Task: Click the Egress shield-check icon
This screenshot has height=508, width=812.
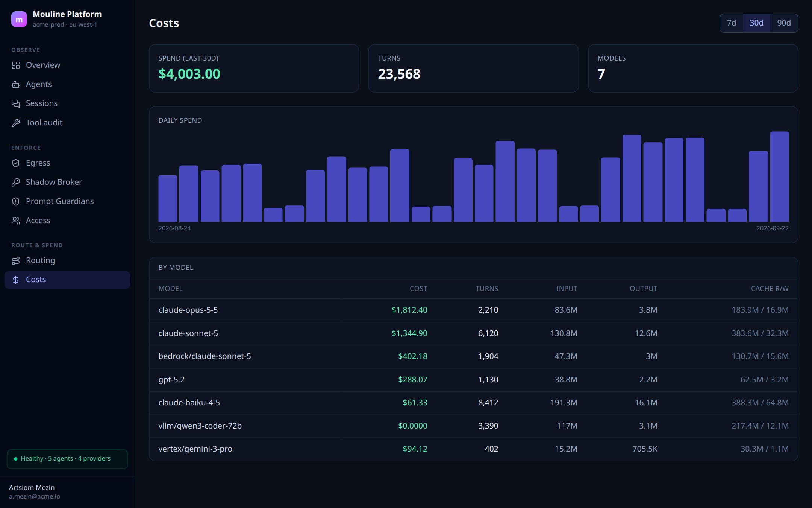Action: coord(16,163)
